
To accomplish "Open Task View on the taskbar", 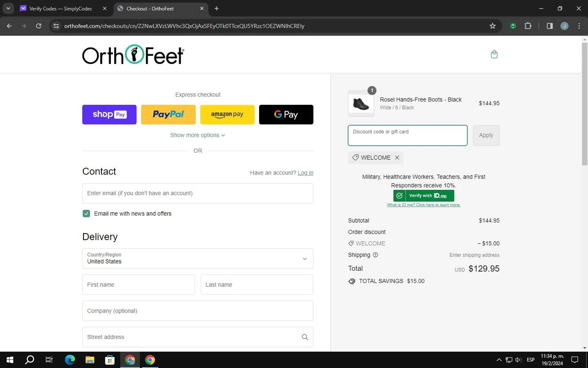I will tap(49, 360).
